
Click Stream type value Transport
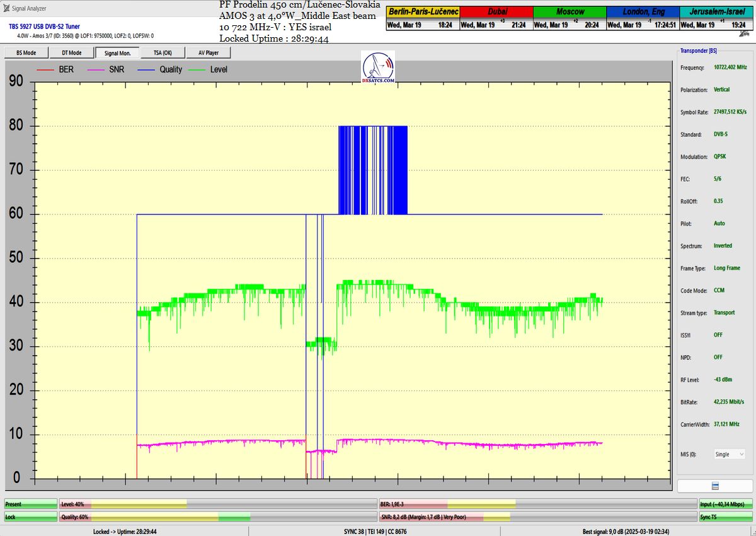point(724,313)
